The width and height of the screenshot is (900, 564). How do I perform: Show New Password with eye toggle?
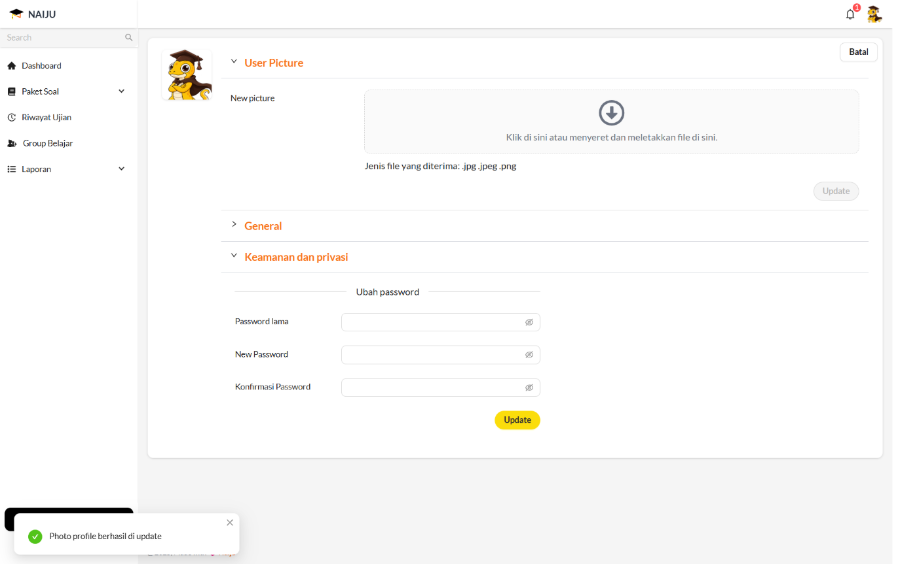tap(529, 355)
